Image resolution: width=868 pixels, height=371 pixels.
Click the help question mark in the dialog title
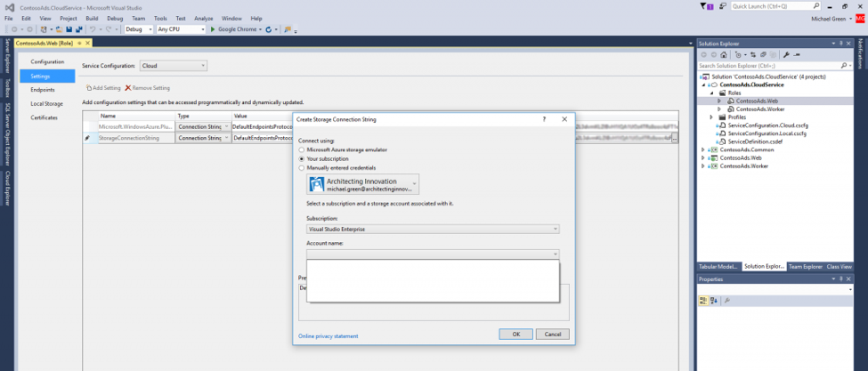tap(544, 119)
